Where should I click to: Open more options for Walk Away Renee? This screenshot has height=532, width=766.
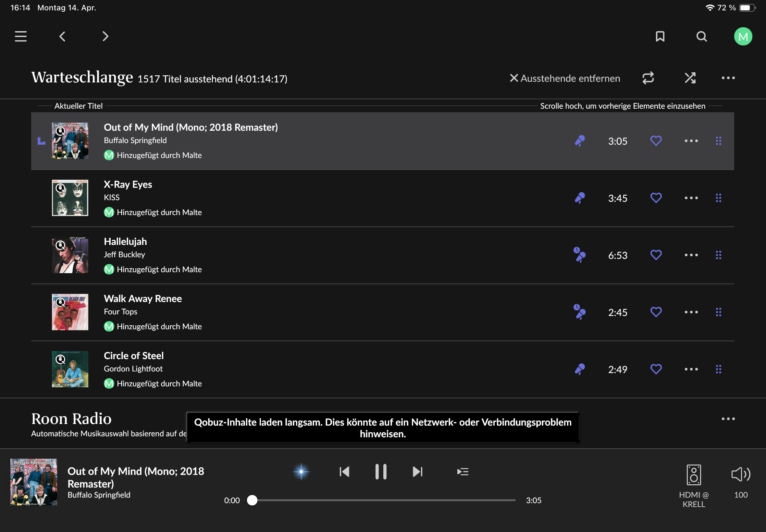[x=691, y=312]
